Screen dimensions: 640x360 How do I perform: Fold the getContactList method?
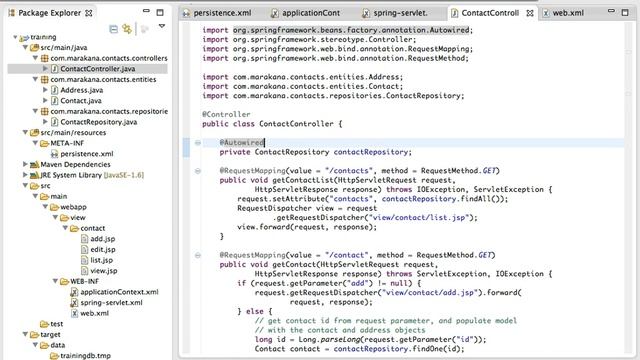(198, 171)
